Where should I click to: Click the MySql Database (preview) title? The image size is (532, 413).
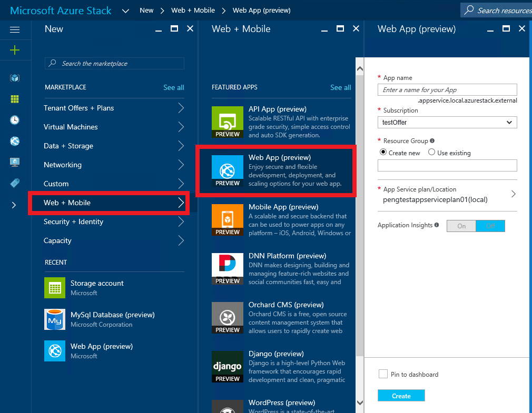113,315
